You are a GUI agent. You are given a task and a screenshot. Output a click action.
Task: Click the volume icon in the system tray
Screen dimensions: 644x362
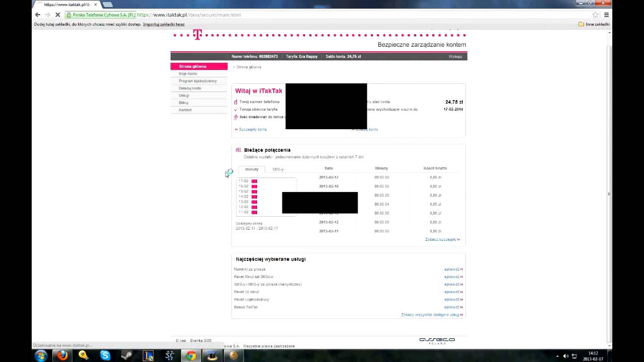tap(566, 356)
